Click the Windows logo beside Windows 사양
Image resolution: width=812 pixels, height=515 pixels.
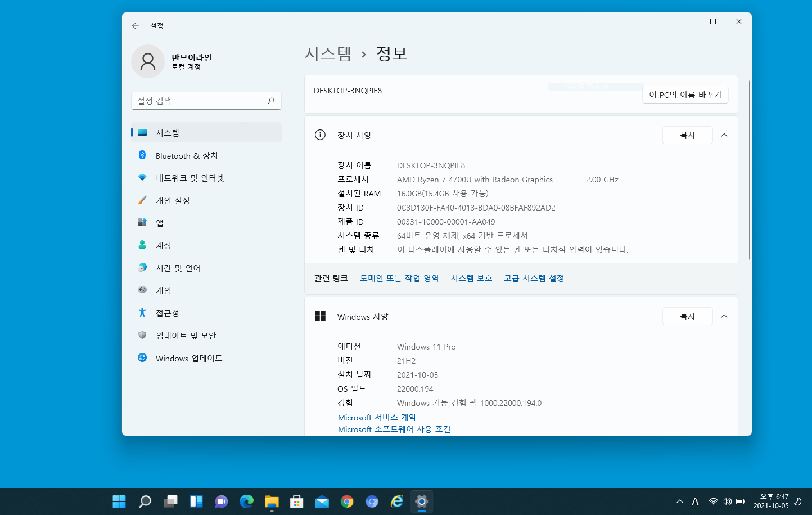[x=320, y=316]
